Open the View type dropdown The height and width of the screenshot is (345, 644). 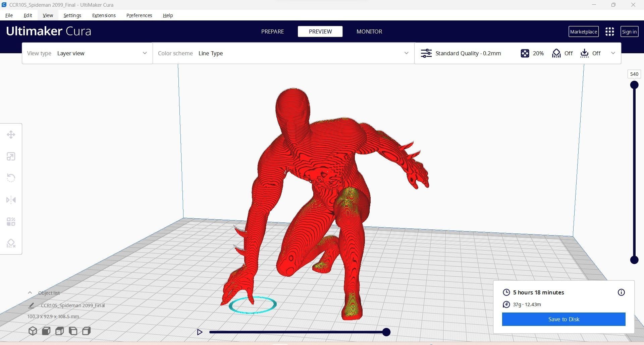click(87, 53)
